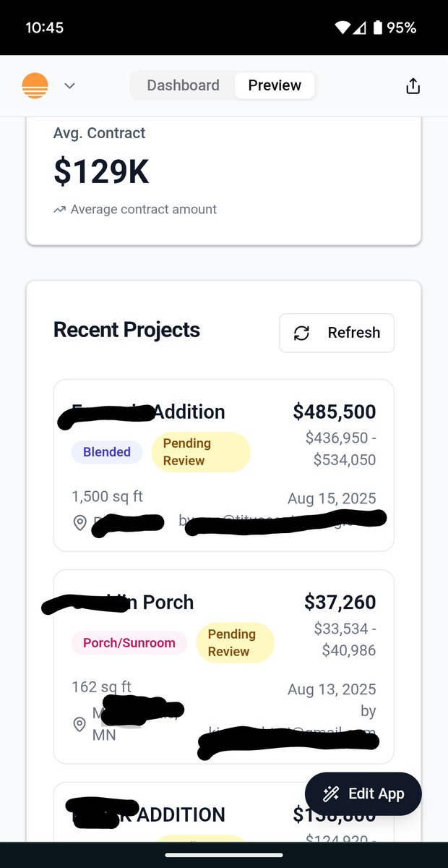Tap location pin icon in Addition project
The width and height of the screenshot is (448, 868).
click(x=80, y=522)
